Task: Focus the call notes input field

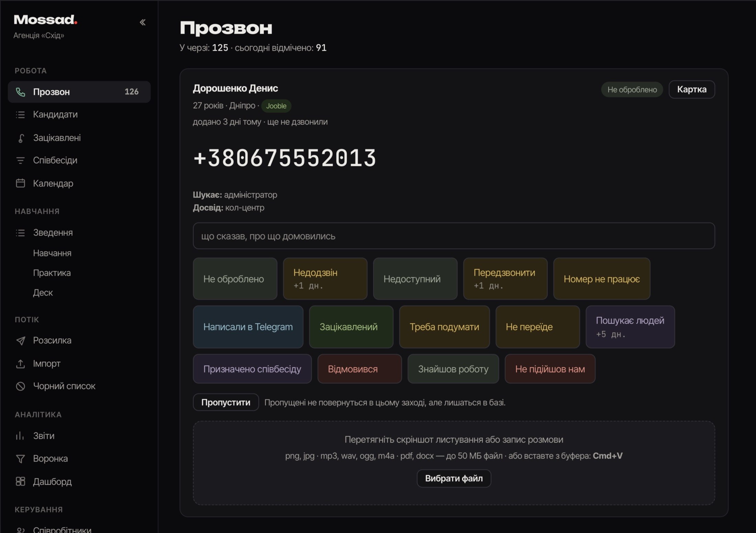Action: [x=454, y=236]
